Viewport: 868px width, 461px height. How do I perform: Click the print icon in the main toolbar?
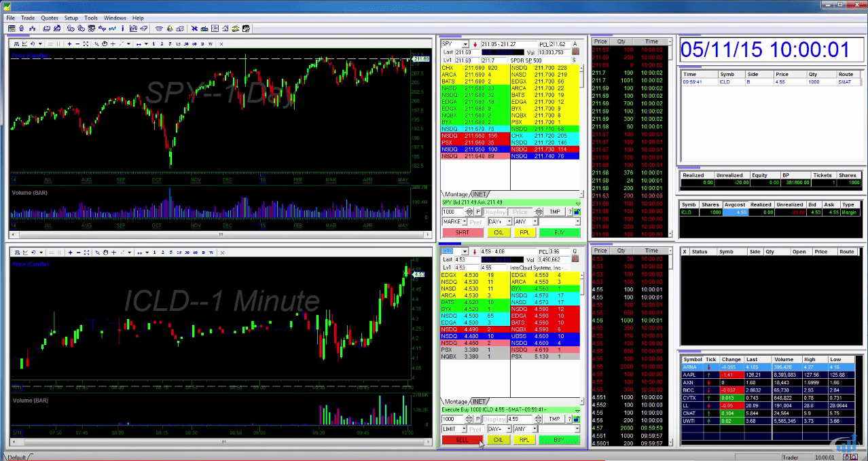(46, 28)
